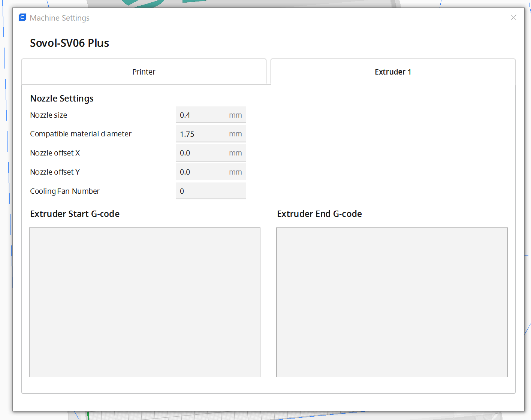Click the Extruder Start G-code heading

pyautogui.click(x=75, y=214)
